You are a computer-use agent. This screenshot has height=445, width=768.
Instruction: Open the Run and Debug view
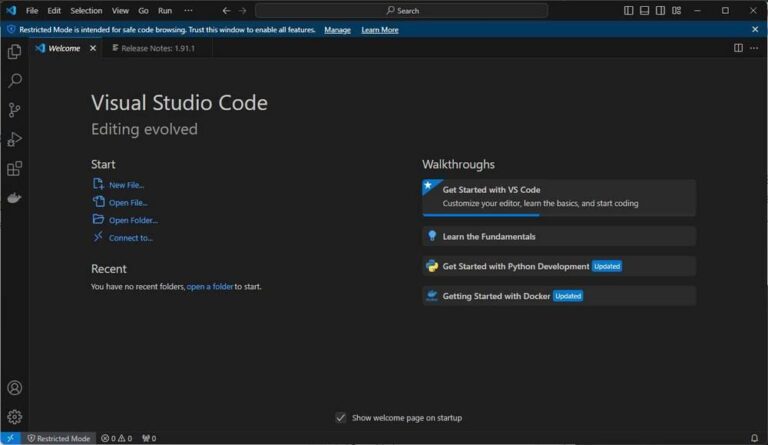(x=15, y=140)
